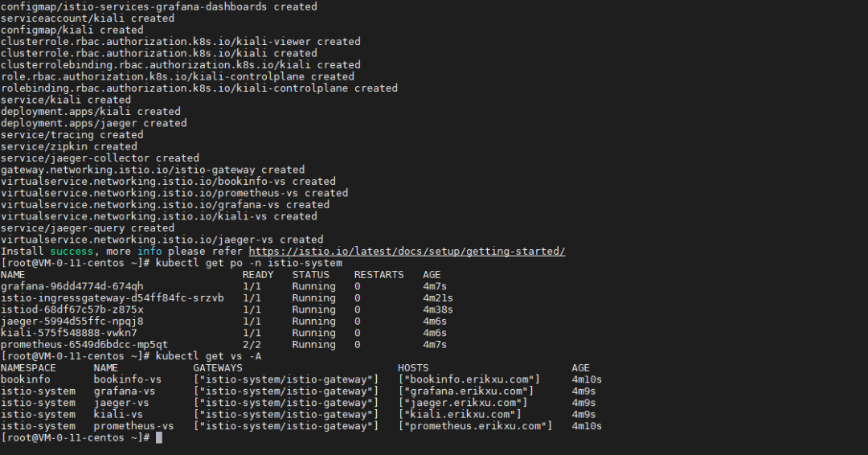This screenshot has width=868, height=455.
Task: Click the jaeger-5994d55ffc-npqj8 pod name
Action: point(72,322)
